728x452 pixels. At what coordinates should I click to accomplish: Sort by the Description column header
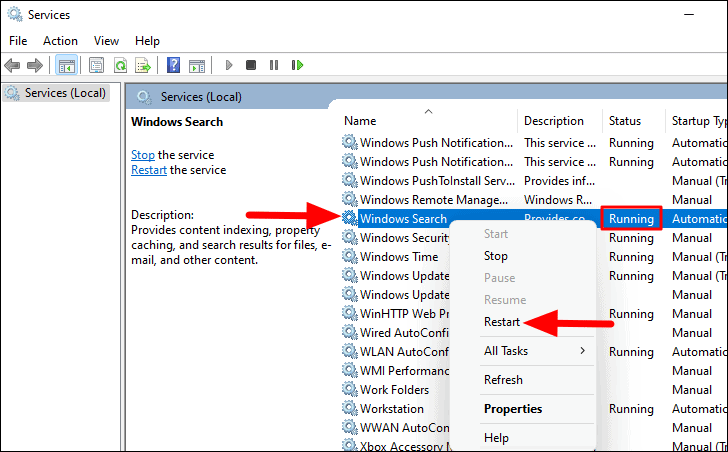pos(554,121)
